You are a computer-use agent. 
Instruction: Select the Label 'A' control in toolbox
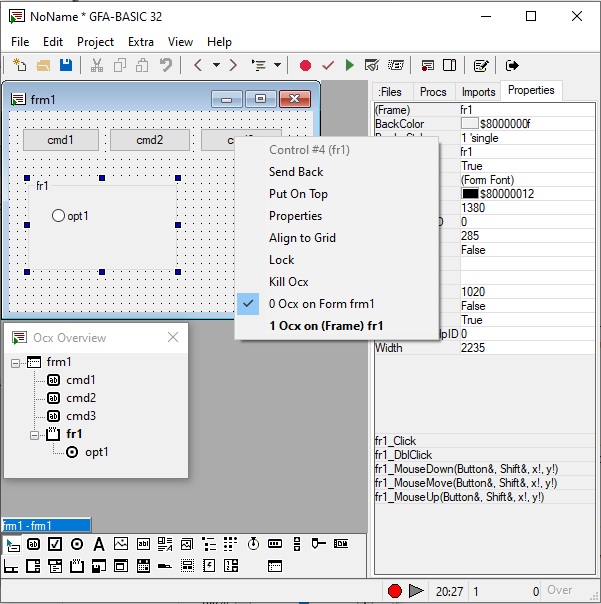99,544
